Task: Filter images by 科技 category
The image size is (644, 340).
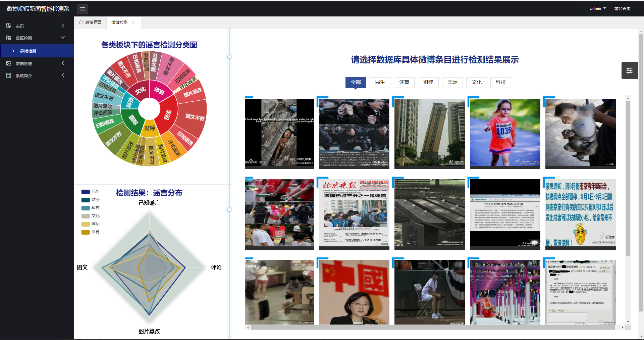Action: (501, 82)
